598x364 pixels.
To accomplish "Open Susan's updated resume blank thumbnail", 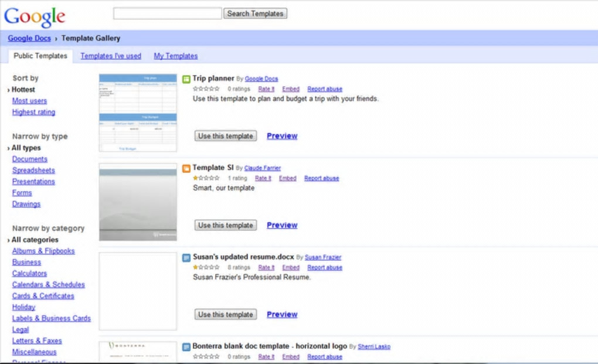I will coord(138,291).
